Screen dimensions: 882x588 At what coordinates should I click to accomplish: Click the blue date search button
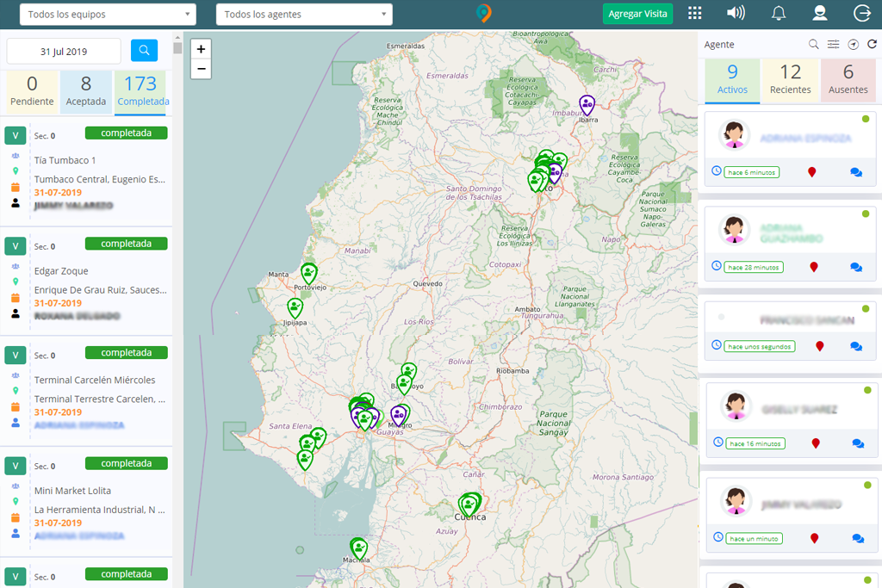[x=144, y=50]
